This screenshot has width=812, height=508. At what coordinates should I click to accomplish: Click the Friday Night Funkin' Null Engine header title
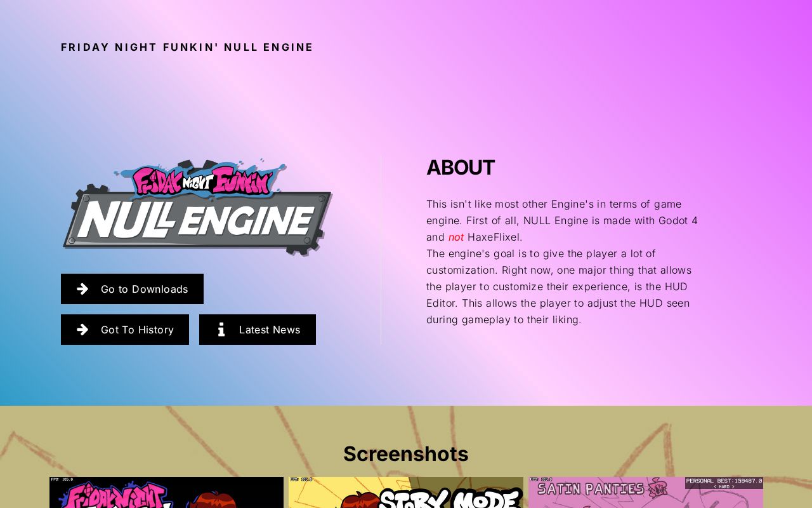pyautogui.click(x=187, y=47)
